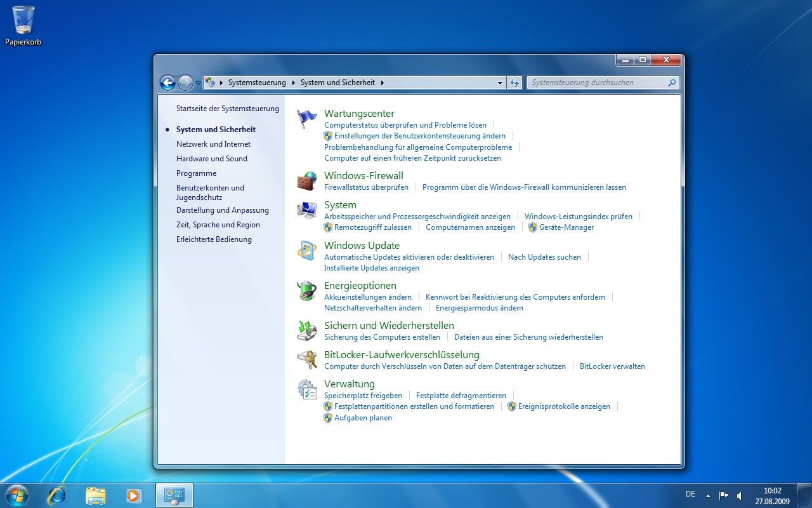The height and width of the screenshot is (508, 812).
Task: Select the Sichern und Wiederherstellen icon
Action: [x=307, y=331]
